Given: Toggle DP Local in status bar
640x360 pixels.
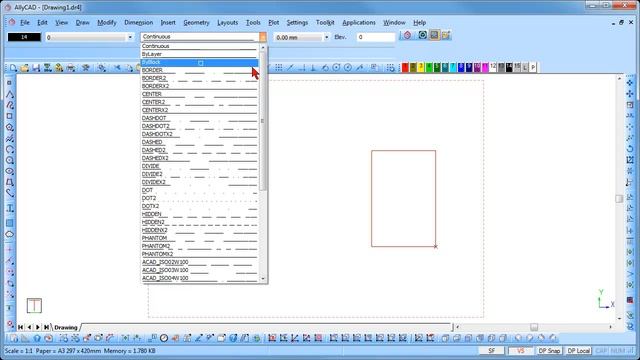Looking at the screenshot, I should coord(578,351).
